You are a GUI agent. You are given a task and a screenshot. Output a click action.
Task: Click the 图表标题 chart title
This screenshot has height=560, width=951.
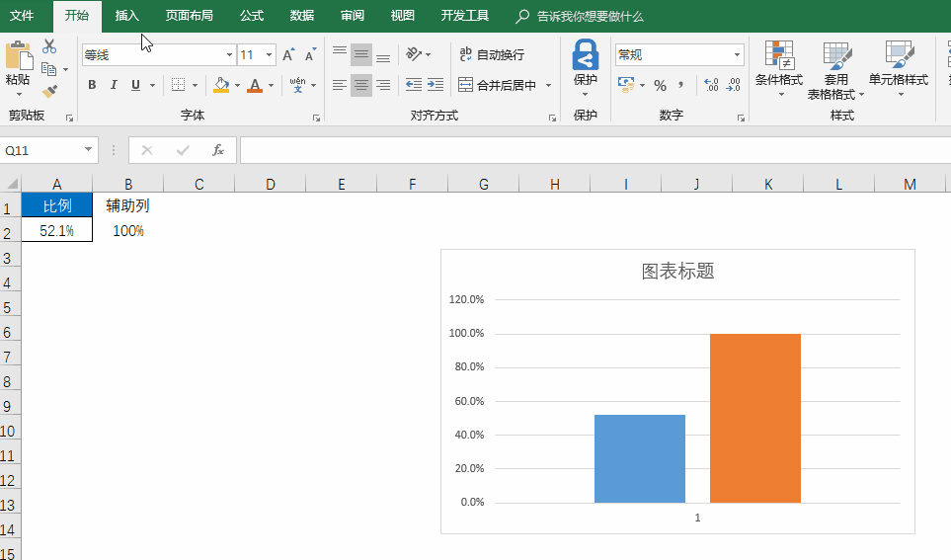coord(677,271)
